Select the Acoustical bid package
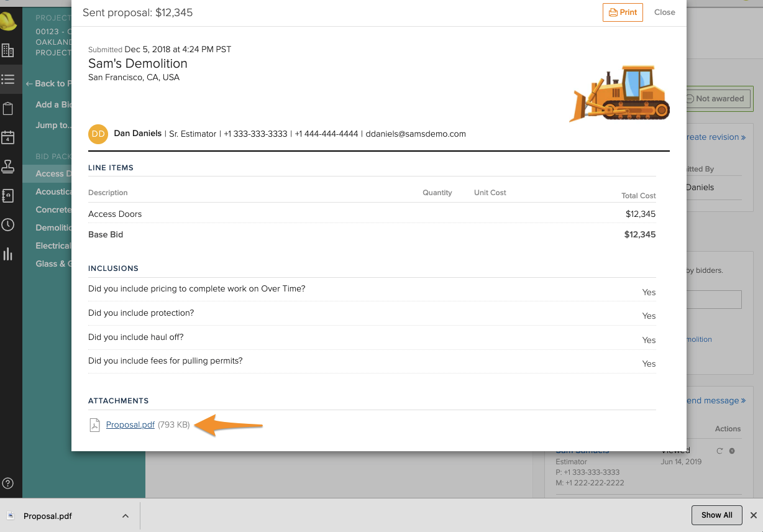 53,191
